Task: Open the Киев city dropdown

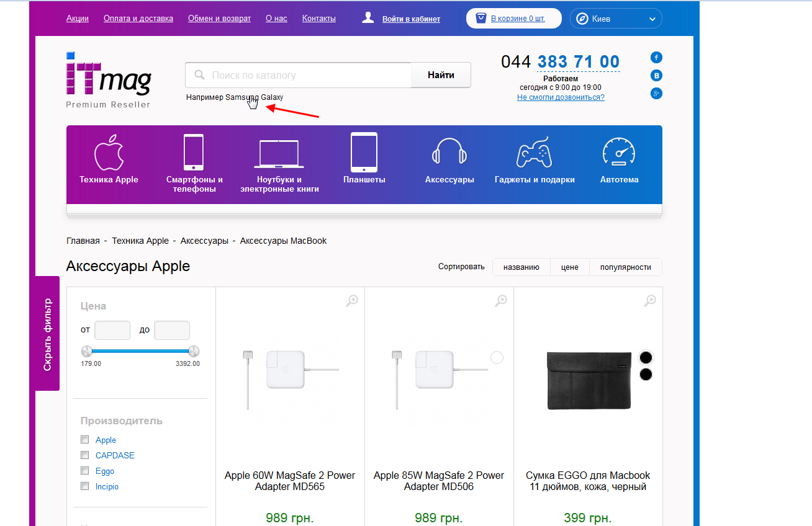Action: pyautogui.click(x=616, y=19)
